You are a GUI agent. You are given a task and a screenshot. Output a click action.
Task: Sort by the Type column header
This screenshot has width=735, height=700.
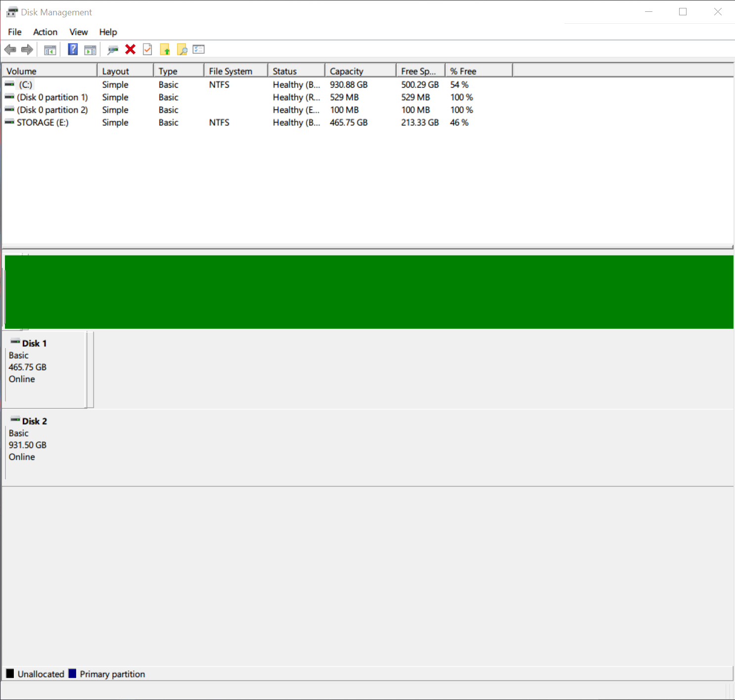(179, 71)
